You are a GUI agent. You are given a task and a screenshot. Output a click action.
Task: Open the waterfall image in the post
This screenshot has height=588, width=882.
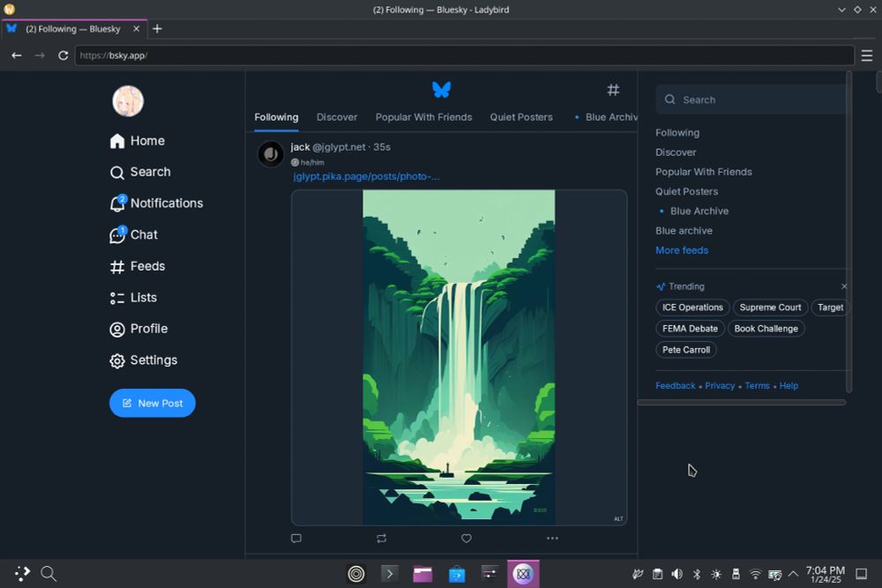(459, 358)
